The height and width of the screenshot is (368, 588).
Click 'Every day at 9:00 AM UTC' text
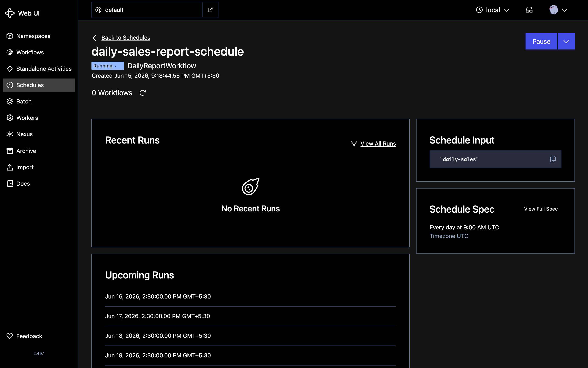[x=464, y=227]
